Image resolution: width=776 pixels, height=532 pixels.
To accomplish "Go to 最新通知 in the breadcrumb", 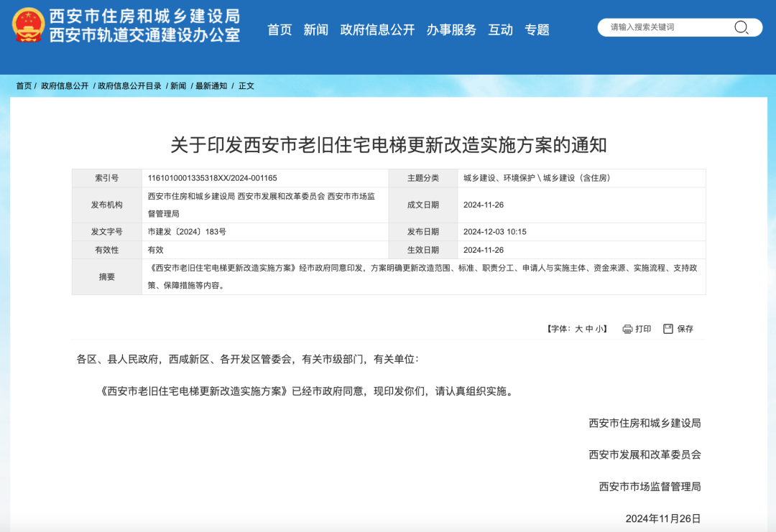I will coord(211,86).
